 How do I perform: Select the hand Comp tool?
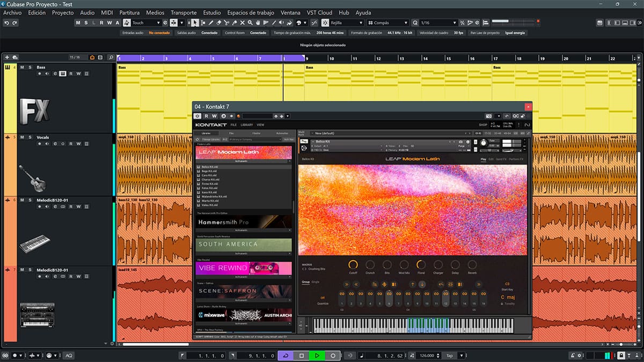(258, 23)
